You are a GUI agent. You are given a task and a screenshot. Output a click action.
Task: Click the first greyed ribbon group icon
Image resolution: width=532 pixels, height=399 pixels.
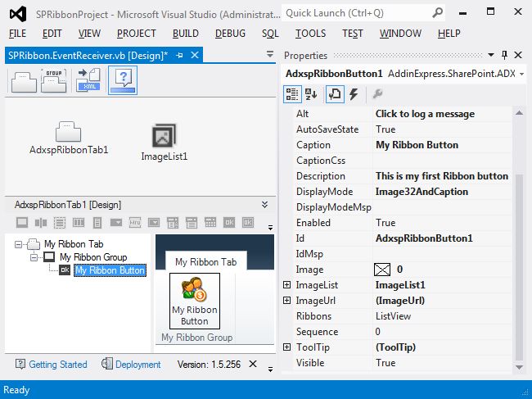tap(22, 223)
